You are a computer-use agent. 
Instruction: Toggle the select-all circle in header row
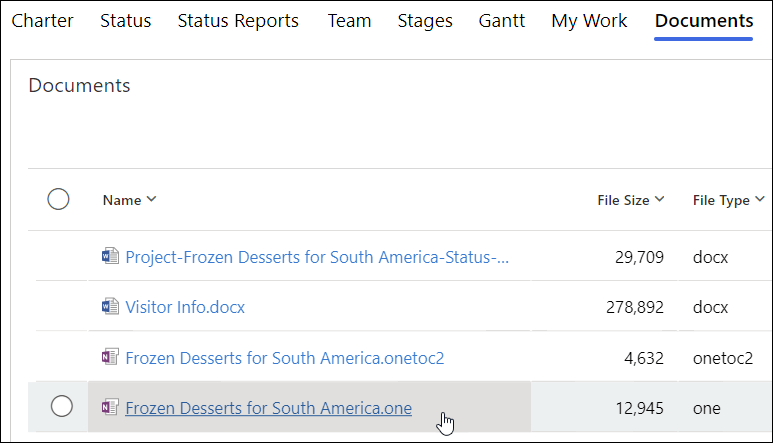tap(58, 200)
